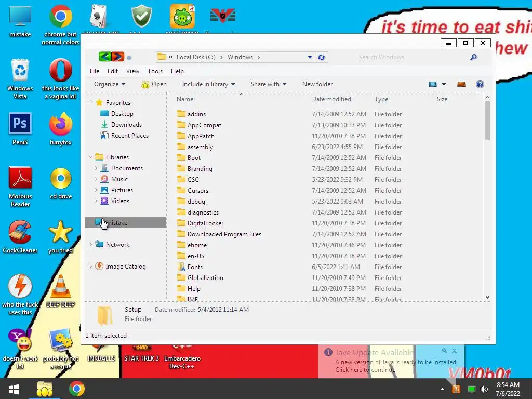Click the green Back arrow button
The width and height of the screenshot is (532, 399).
pyautogui.click(x=105, y=57)
